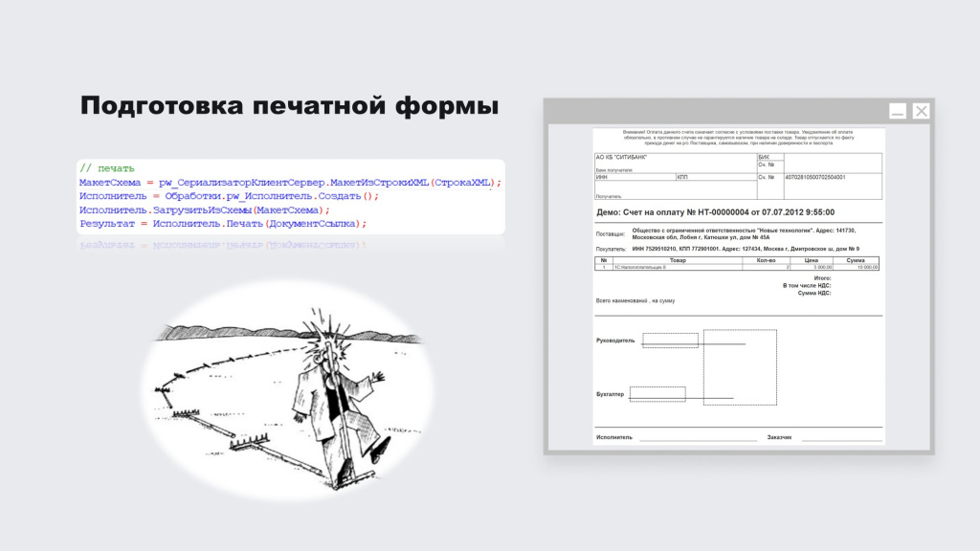Click the "Сумма" column header
The height and width of the screenshot is (551, 980).
[856, 260]
